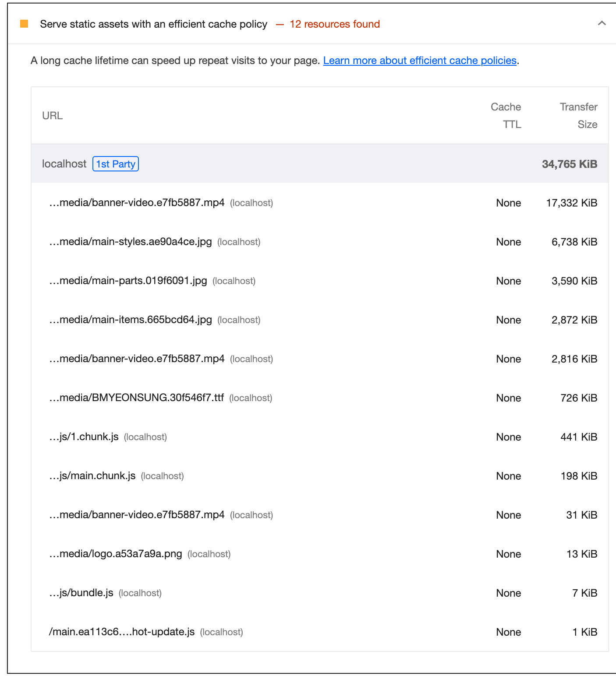616x676 pixels.
Task: Open the main-parts.019f6091.jpg URL
Action: [x=128, y=281]
